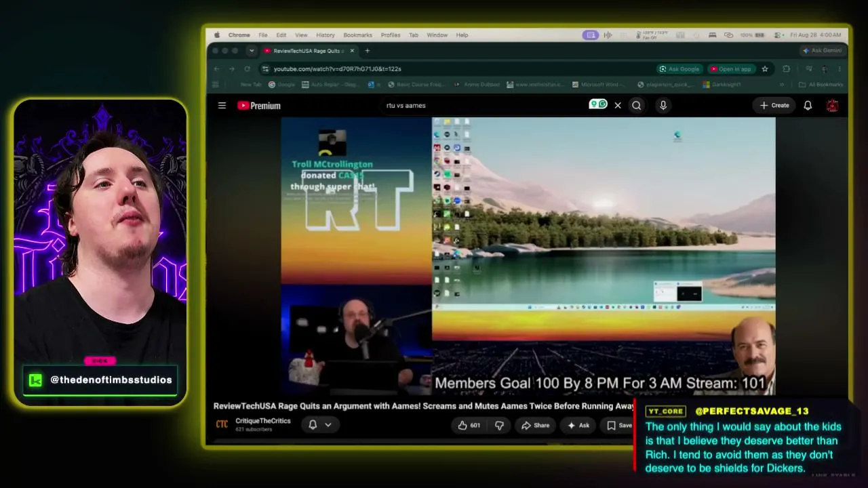Image resolution: width=868 pixels, height=488 pixels.
Task: Reload the YouTube page
Action: pyautogui.click(x=248, y=68)
